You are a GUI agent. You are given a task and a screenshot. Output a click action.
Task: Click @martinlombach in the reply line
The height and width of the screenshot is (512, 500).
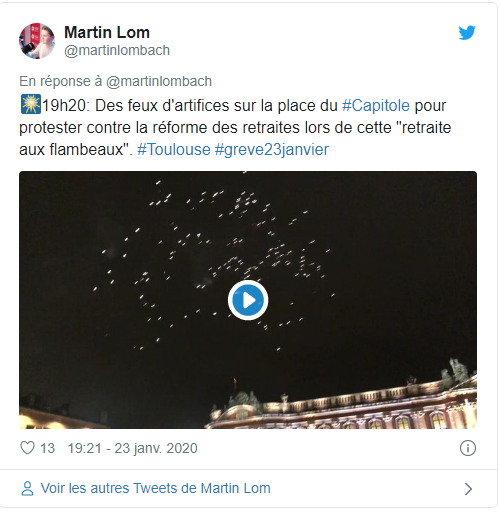click(x=159, y=81)
